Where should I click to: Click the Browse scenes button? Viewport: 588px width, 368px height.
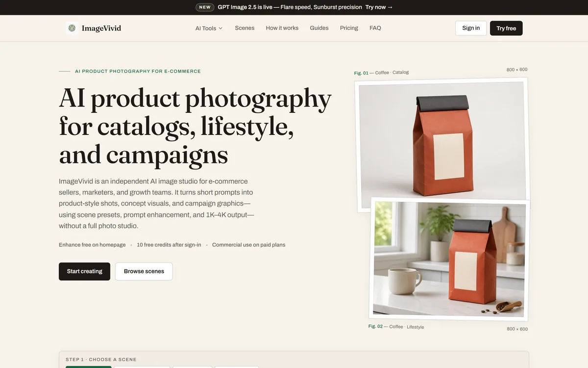click(144, 271)
